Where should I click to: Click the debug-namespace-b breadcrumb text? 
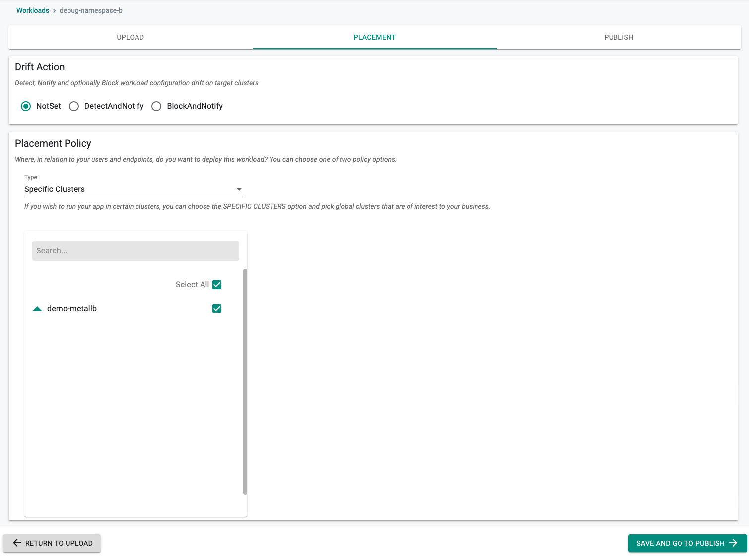(91, 10)
